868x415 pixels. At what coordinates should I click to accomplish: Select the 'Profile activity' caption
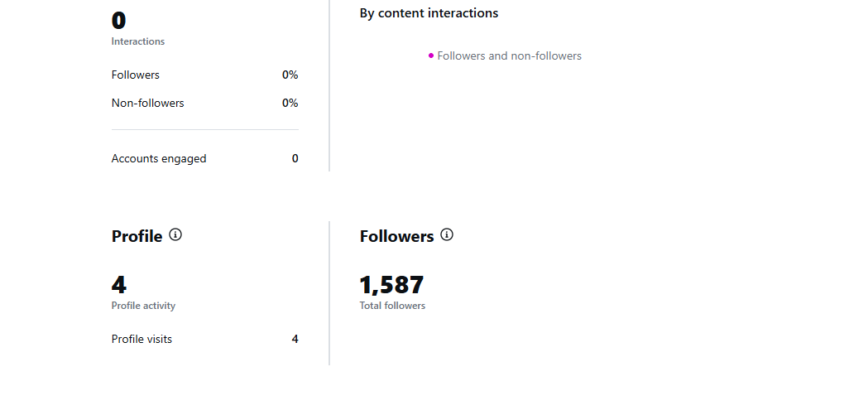tap(143, 306)
